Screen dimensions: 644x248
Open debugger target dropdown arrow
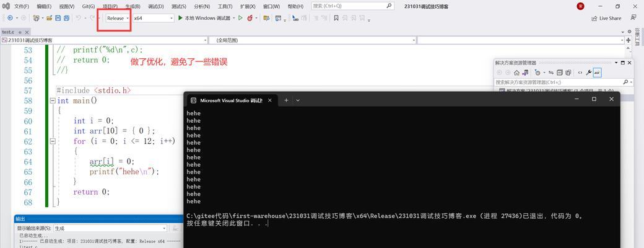click(x=233, y=18)
